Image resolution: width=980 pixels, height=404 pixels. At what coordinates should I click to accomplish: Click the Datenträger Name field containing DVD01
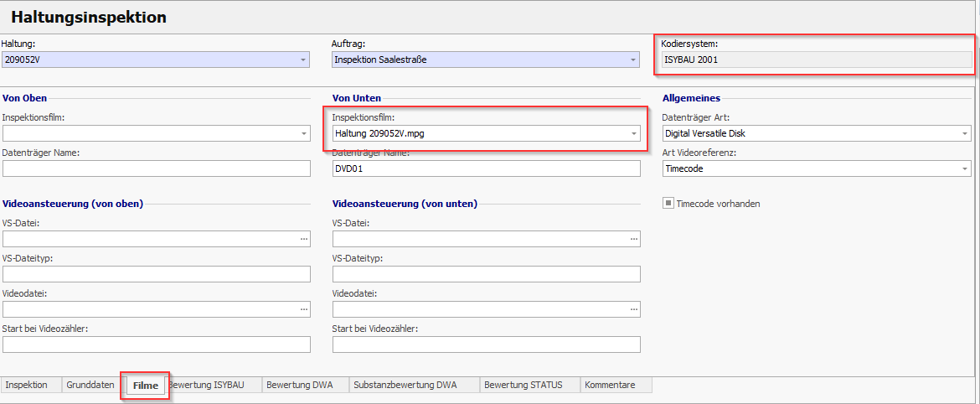(x=486, y=168)
